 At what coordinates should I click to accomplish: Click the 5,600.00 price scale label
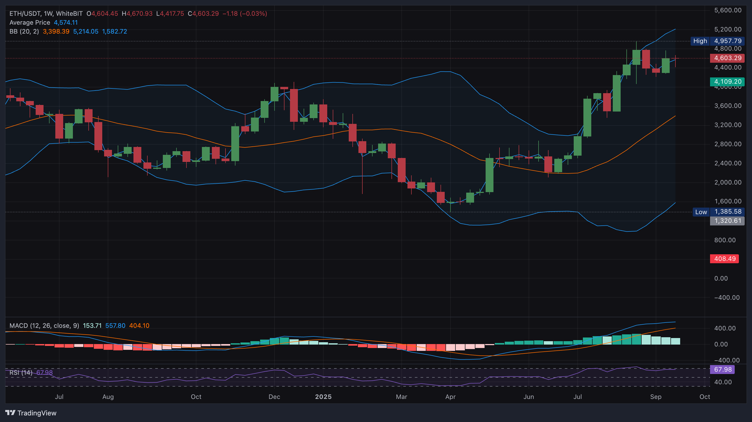727,10
